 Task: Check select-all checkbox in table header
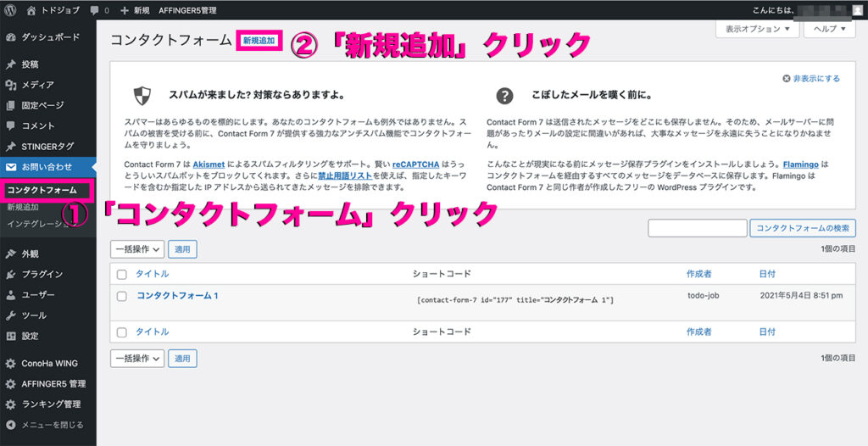(x=122, y=274)
